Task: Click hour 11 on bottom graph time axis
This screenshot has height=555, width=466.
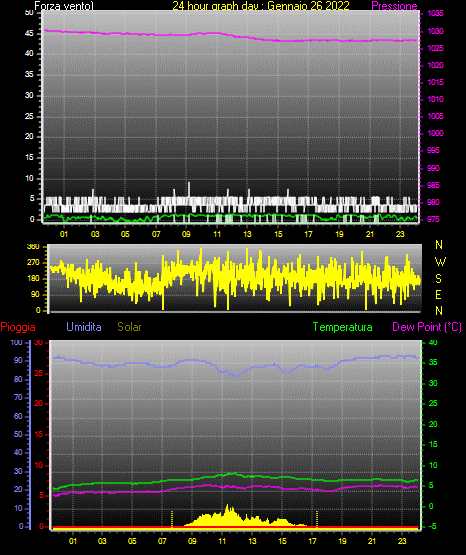Action: 222,541
